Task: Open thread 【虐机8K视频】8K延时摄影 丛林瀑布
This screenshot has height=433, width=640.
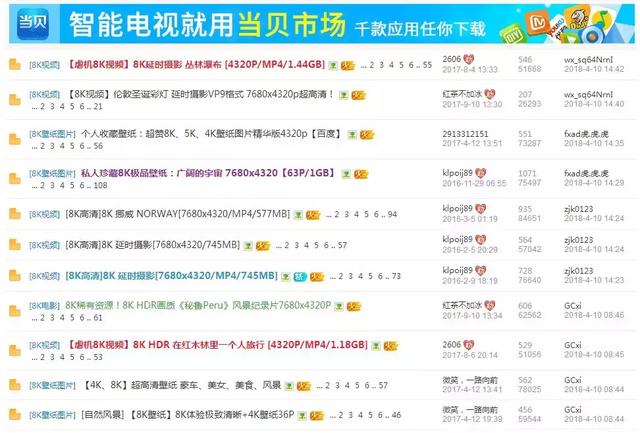Action: click(x=196, y=64)
